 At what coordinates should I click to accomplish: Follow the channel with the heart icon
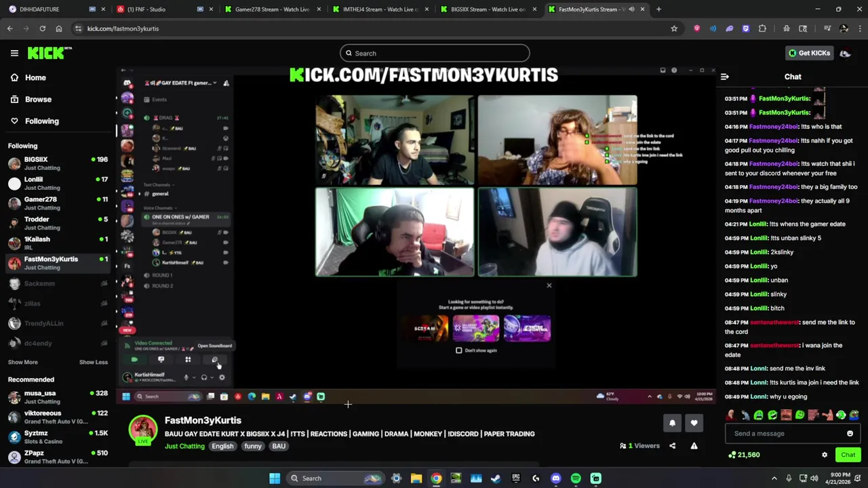pos(694,423)
